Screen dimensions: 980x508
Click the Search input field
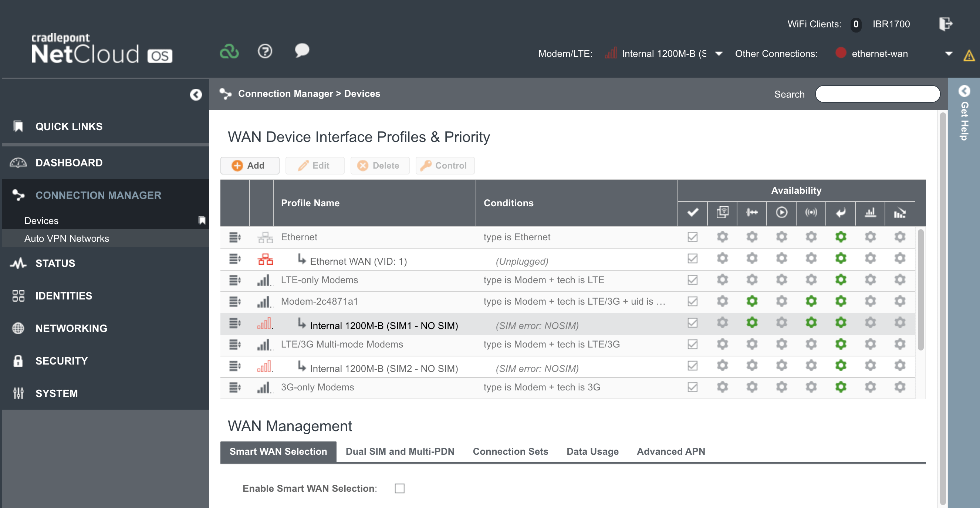[877, 94]
